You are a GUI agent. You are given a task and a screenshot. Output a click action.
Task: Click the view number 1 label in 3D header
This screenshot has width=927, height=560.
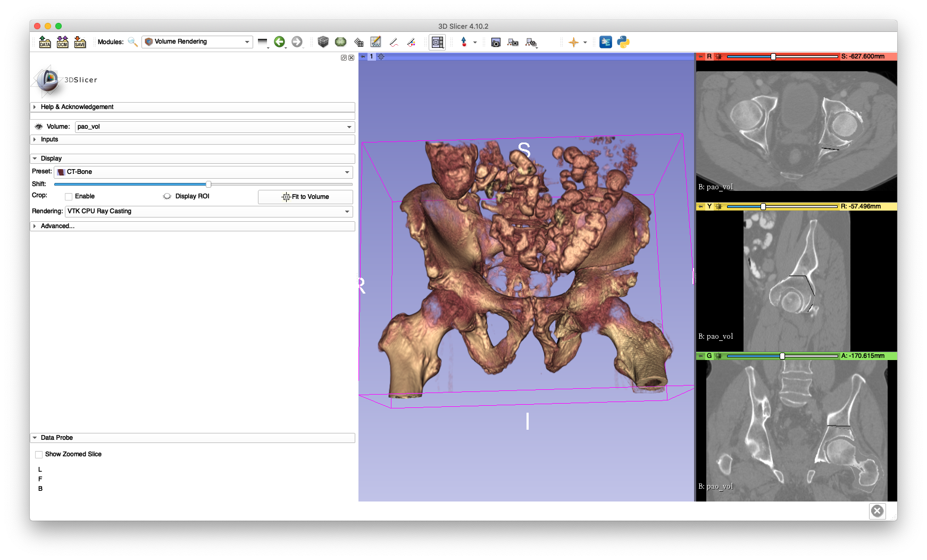click(372, 56)
